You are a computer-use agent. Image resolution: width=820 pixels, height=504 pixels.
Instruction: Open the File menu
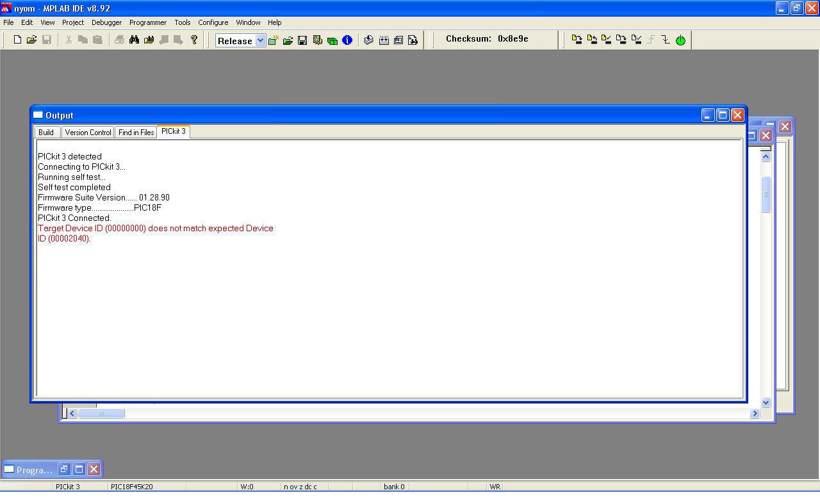pyautogui.click(x=8, y=22)
